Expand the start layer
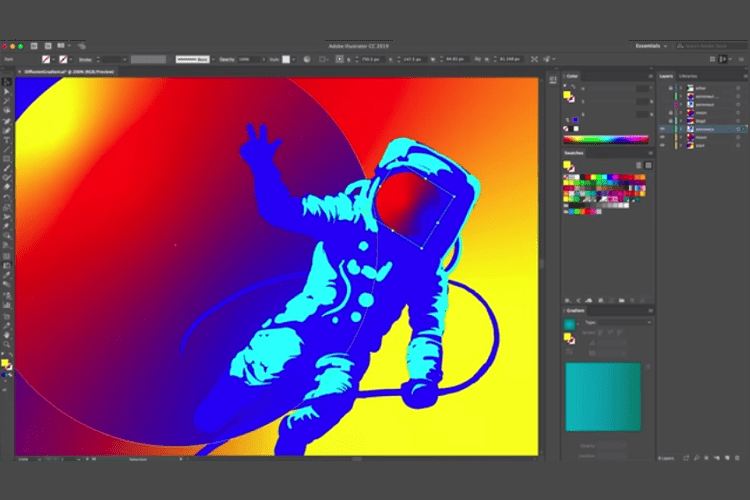 [x=681, y=145]
